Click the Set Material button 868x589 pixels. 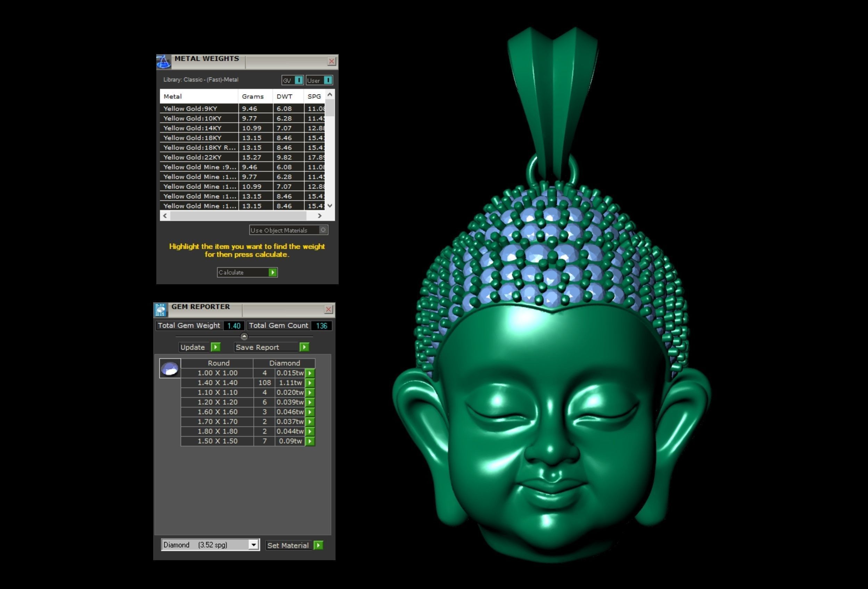(295, 545)
